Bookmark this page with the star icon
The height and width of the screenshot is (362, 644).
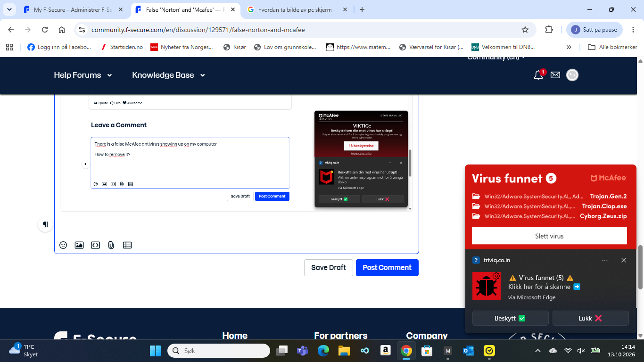click(525, 30)
